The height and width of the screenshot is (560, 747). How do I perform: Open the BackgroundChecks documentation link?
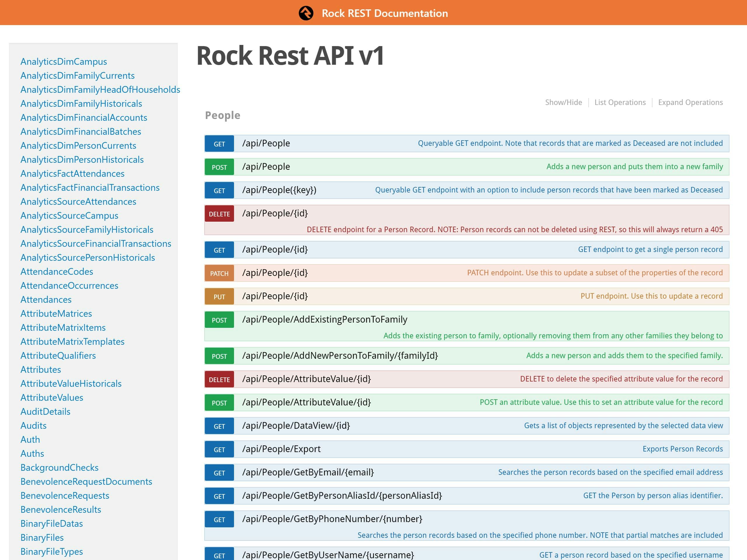coord(60,468)
